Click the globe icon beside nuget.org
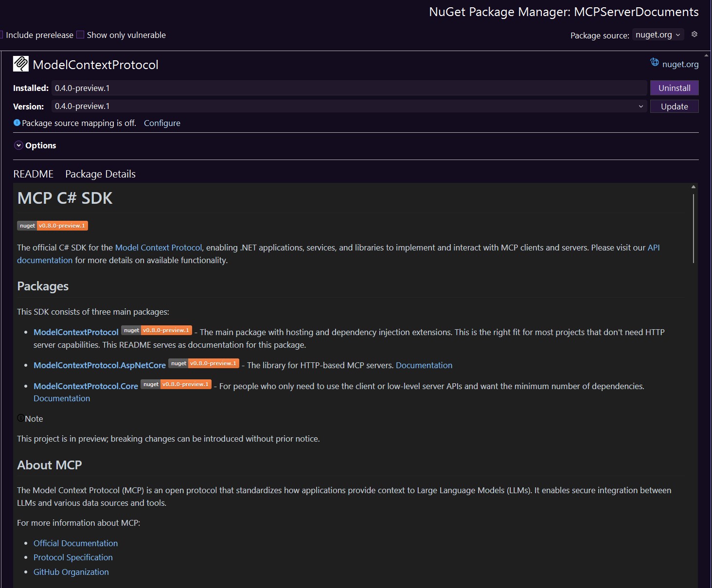Image resolution: width=712 pixels, height=588 pixels. [x=655, y=62]
